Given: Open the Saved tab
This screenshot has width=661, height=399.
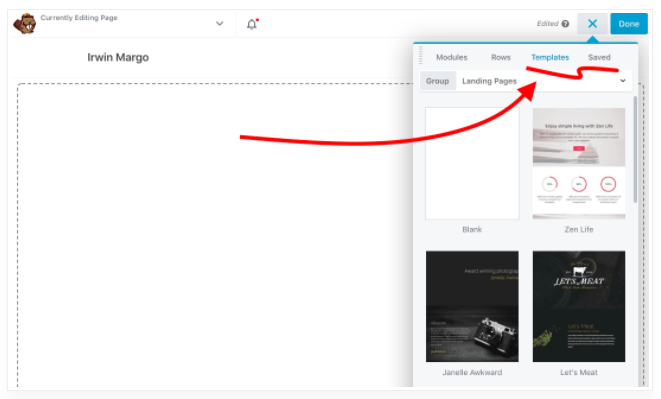Looking at the screenshot, I should click(599, 57).
